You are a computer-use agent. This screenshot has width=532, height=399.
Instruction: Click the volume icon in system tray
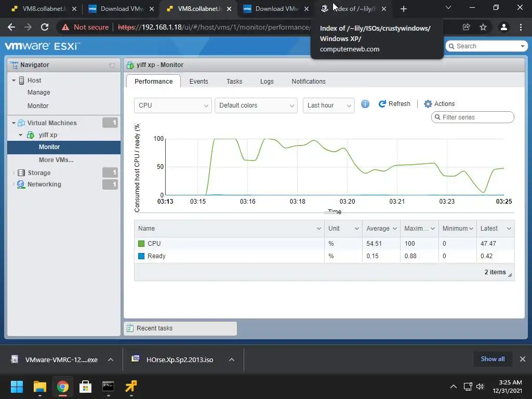(x=480, y=387)
